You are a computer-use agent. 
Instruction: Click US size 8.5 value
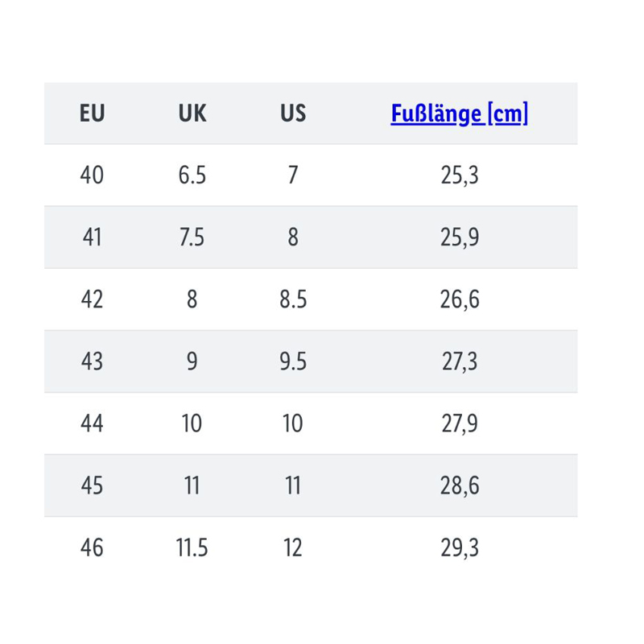click(293, 299)
